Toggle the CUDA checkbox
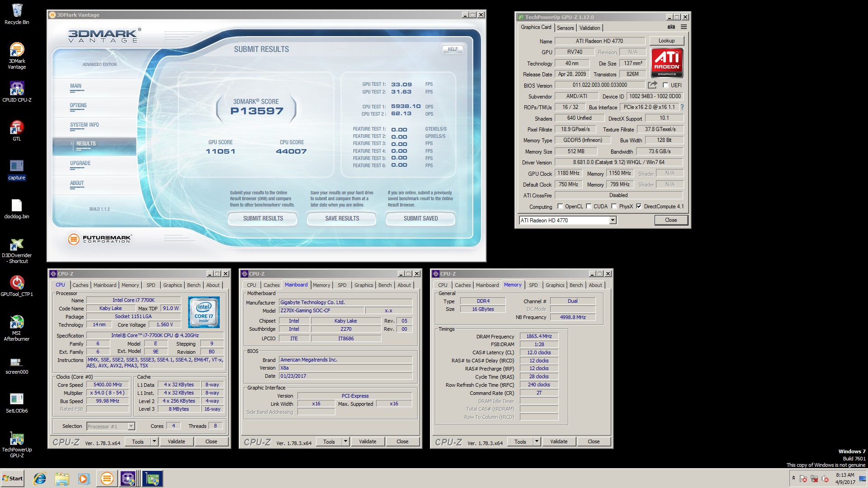868x488 pixels. point(589,206)
